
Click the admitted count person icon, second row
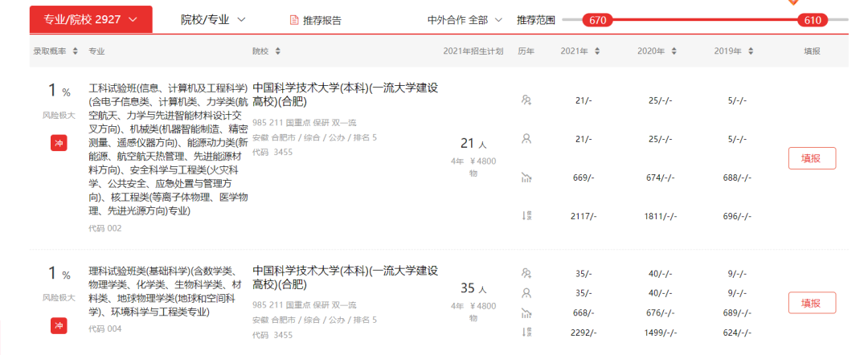tap(526, 292)
